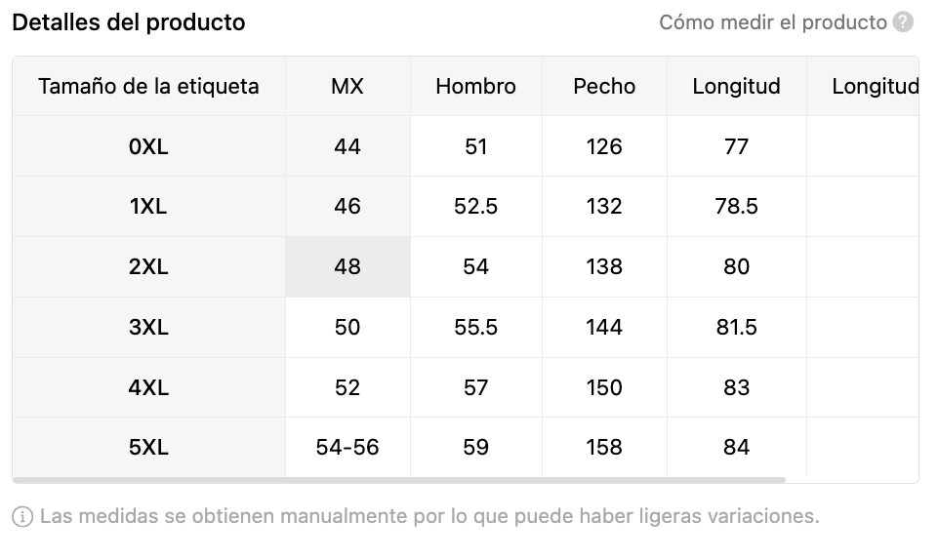Click the 4XL size label

pyautogui.click(x=148, y=388)
